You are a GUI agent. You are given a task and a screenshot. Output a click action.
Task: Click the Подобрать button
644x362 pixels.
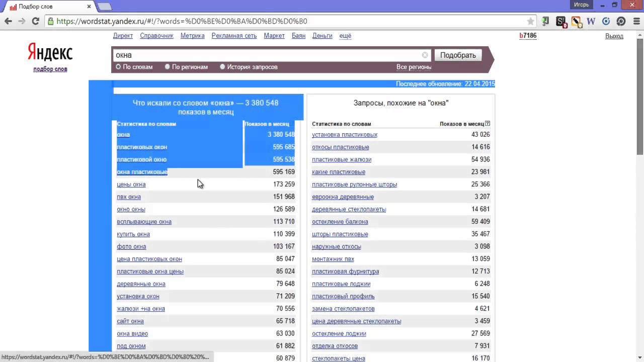458,55
